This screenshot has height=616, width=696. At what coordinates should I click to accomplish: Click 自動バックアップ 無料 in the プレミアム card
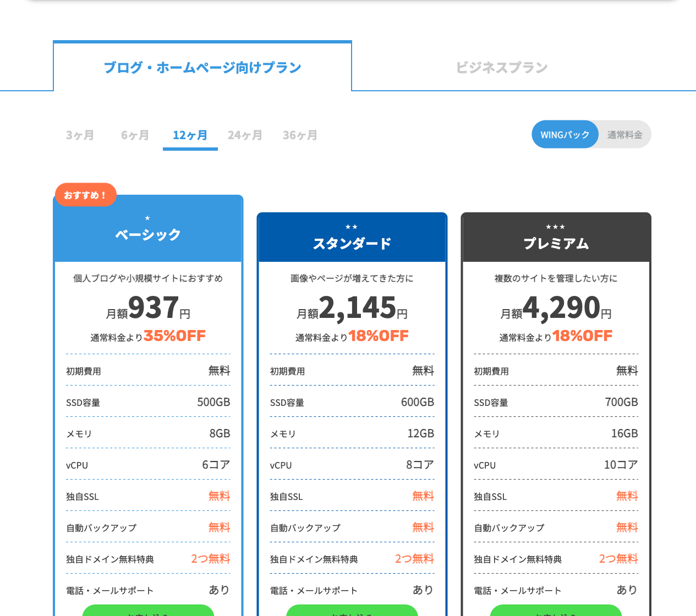pos(556,527)
